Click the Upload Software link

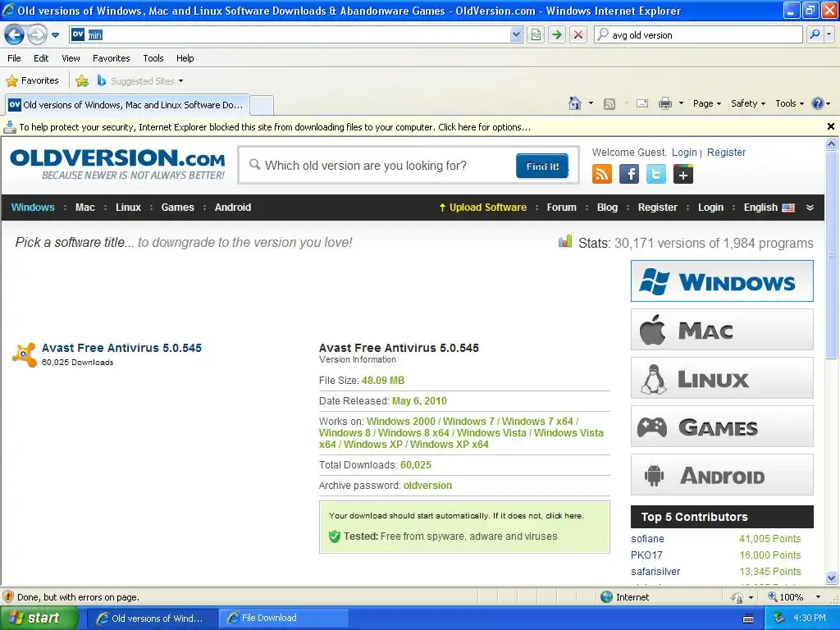(482, 208)
